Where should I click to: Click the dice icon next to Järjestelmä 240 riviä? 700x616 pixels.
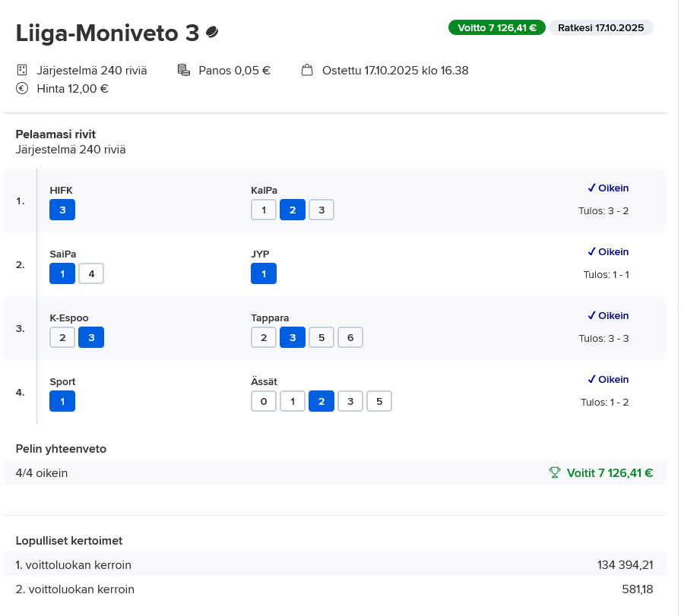point(22,70)
